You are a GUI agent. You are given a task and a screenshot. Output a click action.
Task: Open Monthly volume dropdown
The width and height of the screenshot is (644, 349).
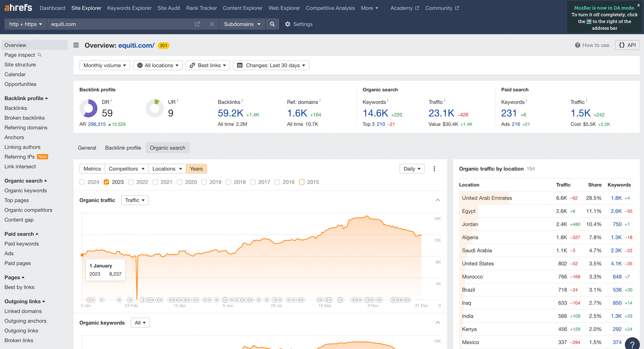pyautogui.click(x=105, y=65)
